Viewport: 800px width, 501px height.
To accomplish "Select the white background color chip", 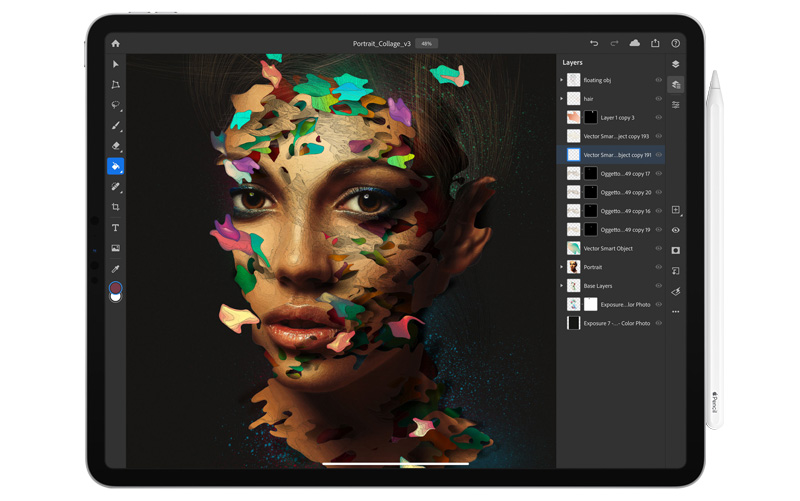I will click(116, 297).
